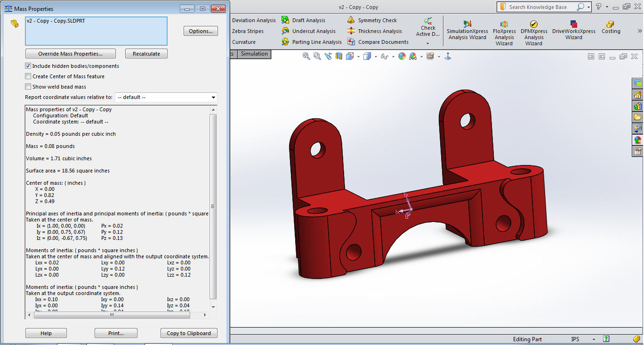This screenshot has height=345, width=644.
Task: Expand the Check Active Document dropdown arrow
Action: 427,43
